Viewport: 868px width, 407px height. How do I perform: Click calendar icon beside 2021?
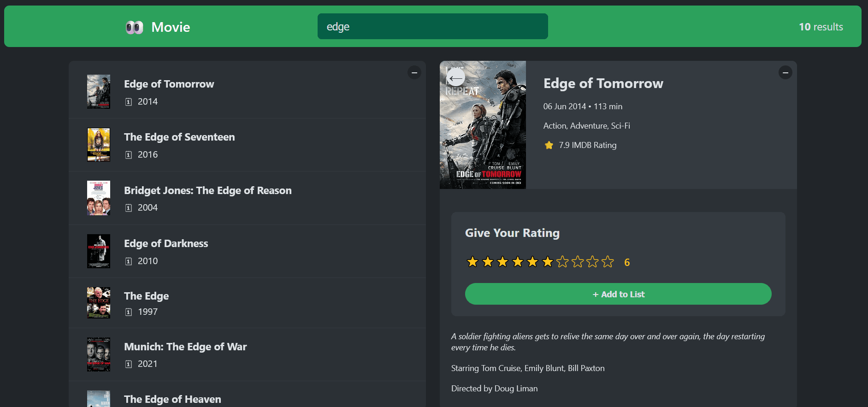129,364
